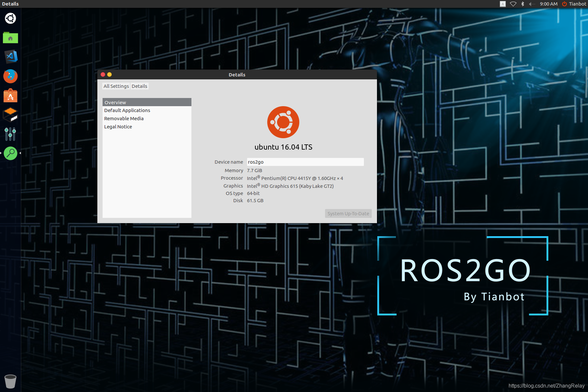Open the Ubuntu Dash search launcher
Screen dimensions: 588x392
tap(10, 18)
